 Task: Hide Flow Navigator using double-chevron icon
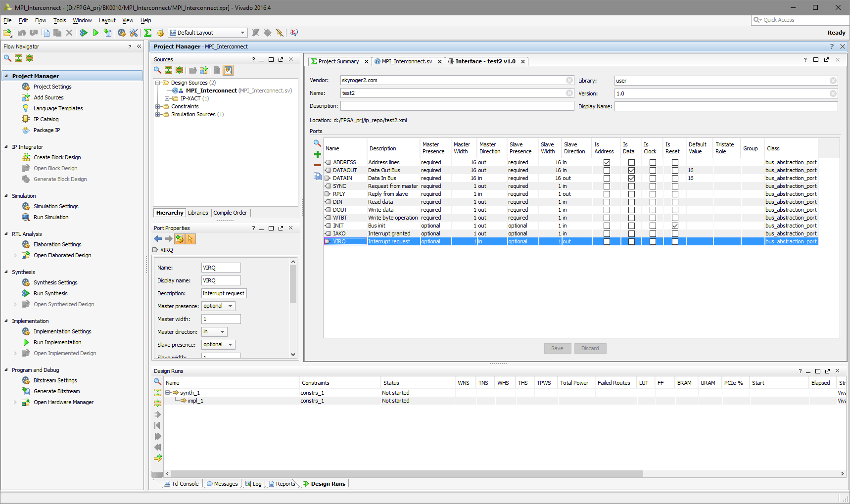pyautogui.click(x=139, y=46)
